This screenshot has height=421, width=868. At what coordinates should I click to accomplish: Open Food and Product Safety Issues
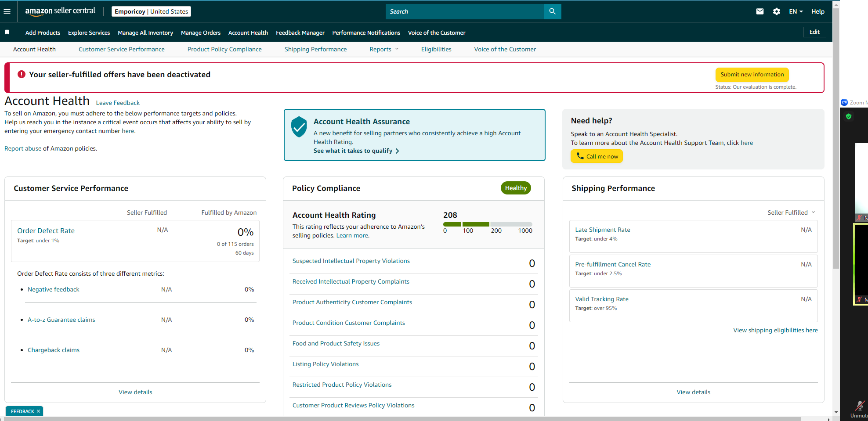336,343
